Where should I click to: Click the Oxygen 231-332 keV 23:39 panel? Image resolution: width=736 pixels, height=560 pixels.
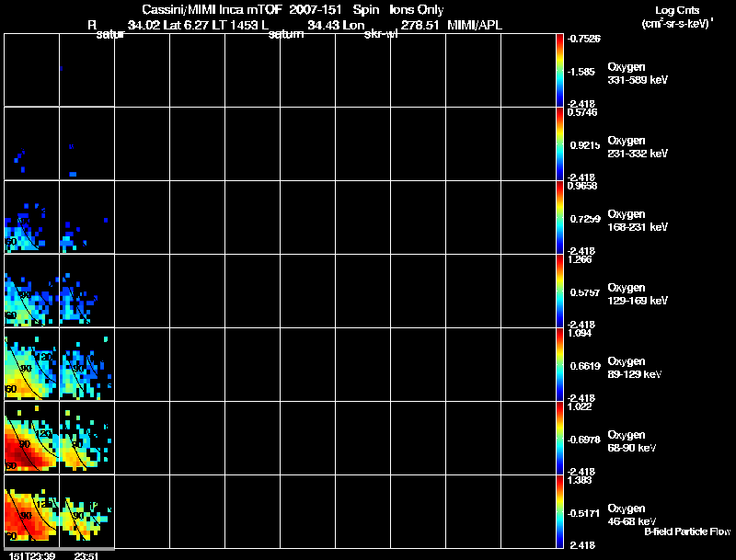[32, 143]
